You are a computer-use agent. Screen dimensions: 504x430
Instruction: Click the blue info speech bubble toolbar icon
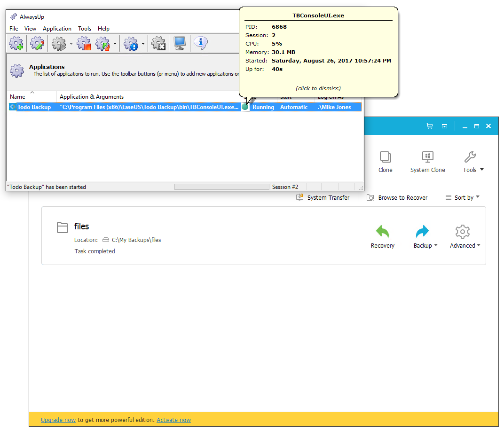[x=201, y=43]
